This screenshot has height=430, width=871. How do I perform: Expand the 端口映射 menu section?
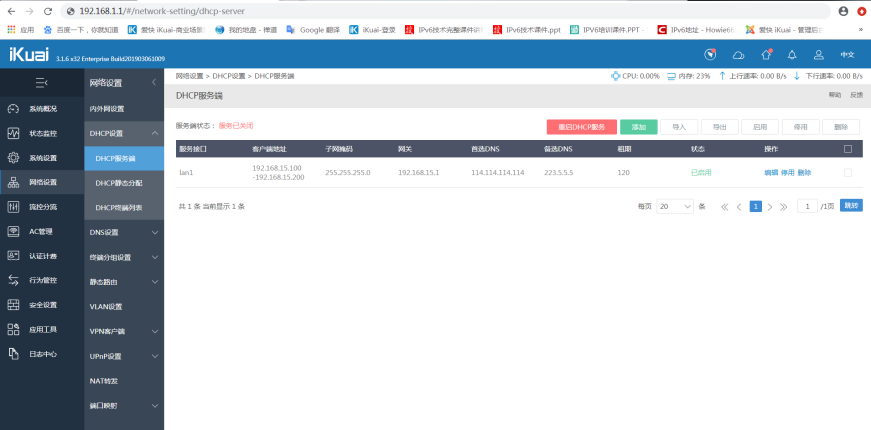pos(155,406)
